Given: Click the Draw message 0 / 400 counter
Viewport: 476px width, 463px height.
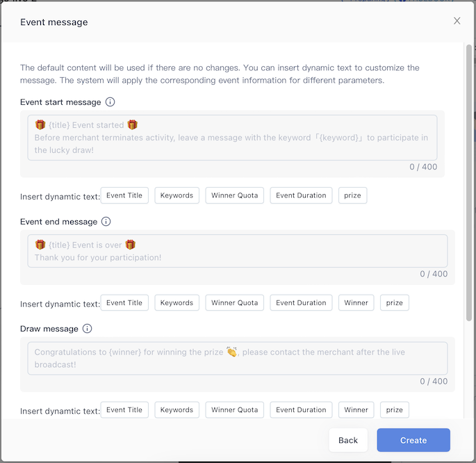Looking at the screenshot, I should tap(434, 382).
